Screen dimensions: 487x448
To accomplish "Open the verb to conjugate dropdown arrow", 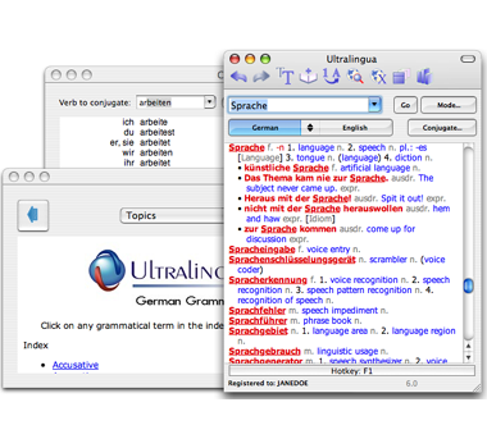I will coord(210,102).
